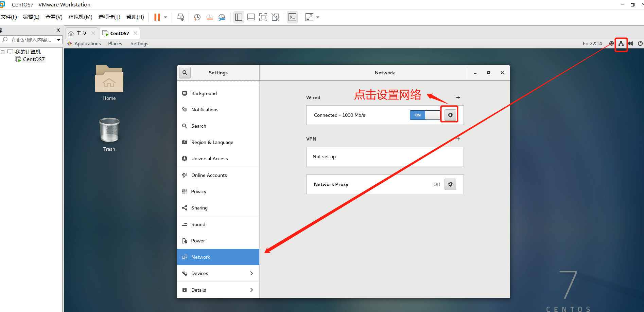Expand the Details settings section
Image resolution: width=644 pixels, height=312 pixels.
coord(218,290)
